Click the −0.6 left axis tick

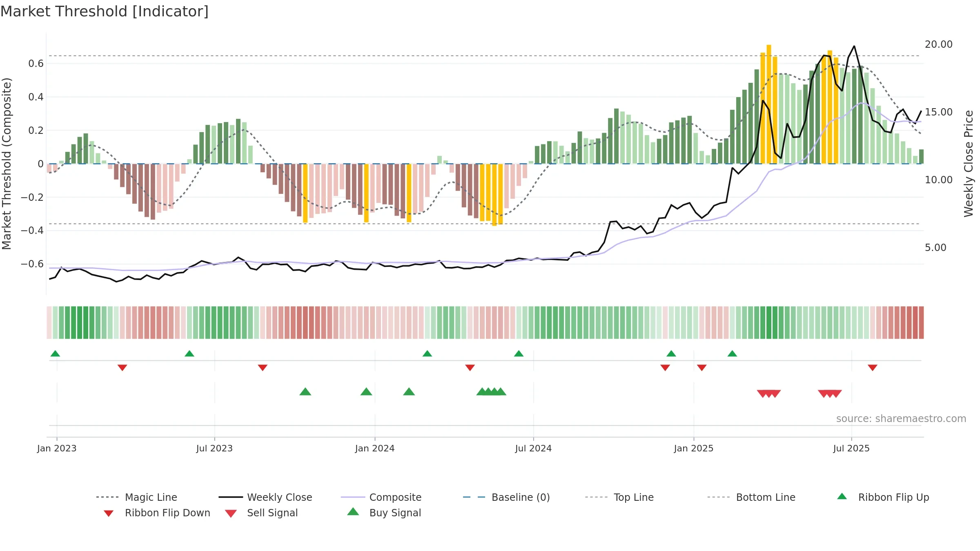coord(32,264)
